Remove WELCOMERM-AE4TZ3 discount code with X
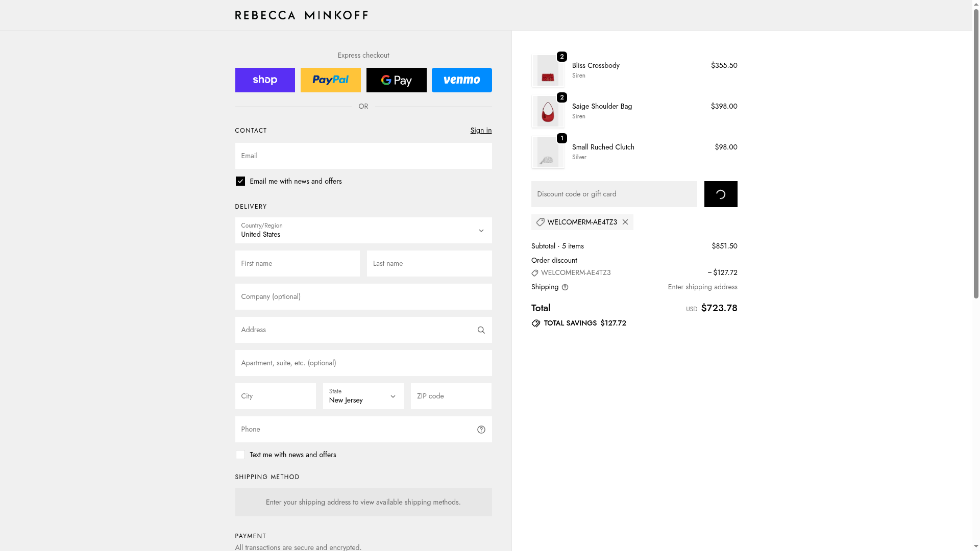The height and width of the screenshot is (551, 980). pos(625,222)
